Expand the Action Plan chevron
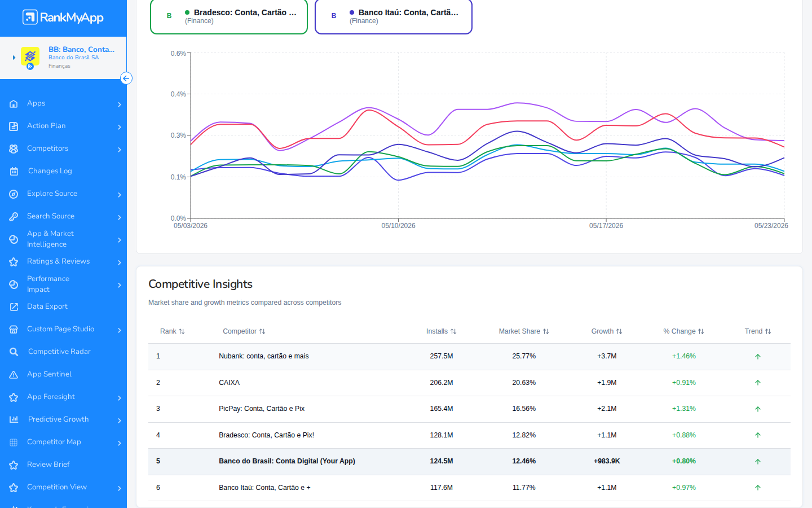The width and height of the screenshot is (812, 508). [120, 127]
